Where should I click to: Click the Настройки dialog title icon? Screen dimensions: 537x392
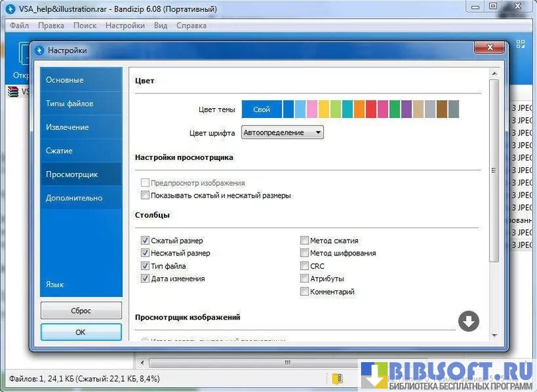39,50
